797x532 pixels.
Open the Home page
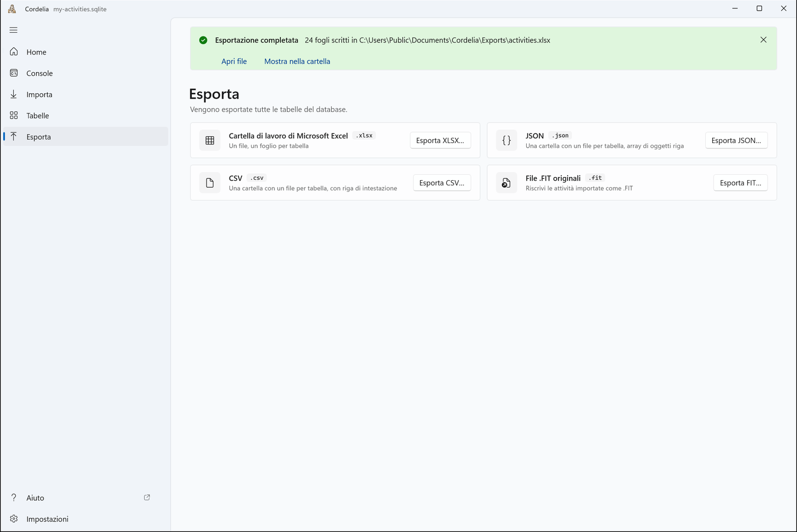tap(85, 52)
